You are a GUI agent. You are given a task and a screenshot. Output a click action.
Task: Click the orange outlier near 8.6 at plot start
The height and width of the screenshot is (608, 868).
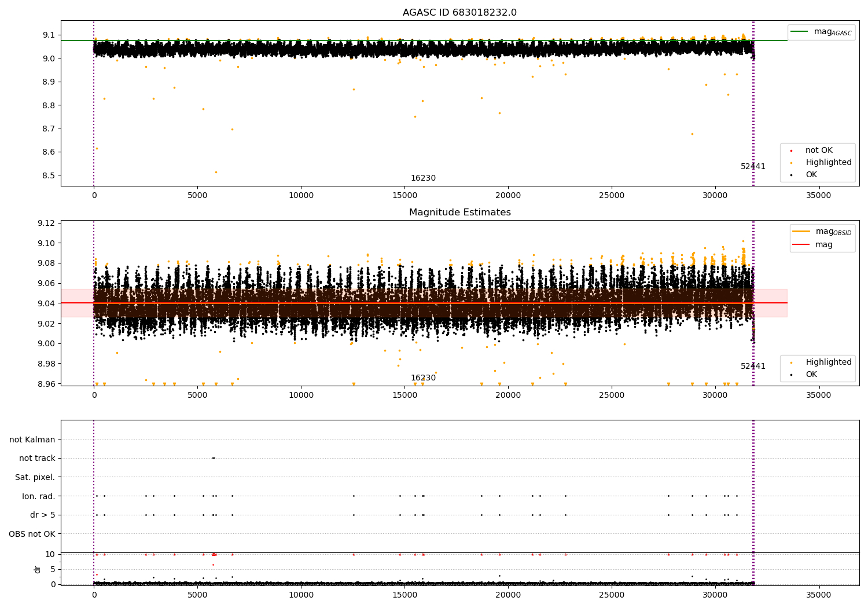click(97, 148)
